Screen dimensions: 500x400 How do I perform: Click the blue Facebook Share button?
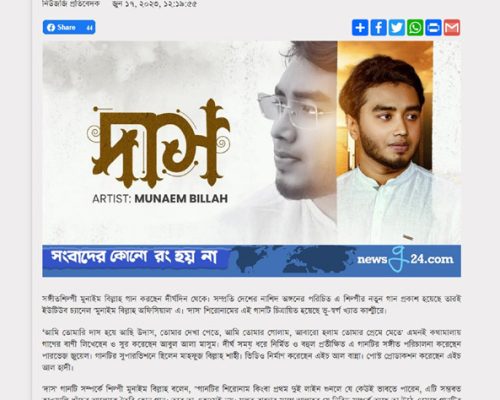click(69, 27)
